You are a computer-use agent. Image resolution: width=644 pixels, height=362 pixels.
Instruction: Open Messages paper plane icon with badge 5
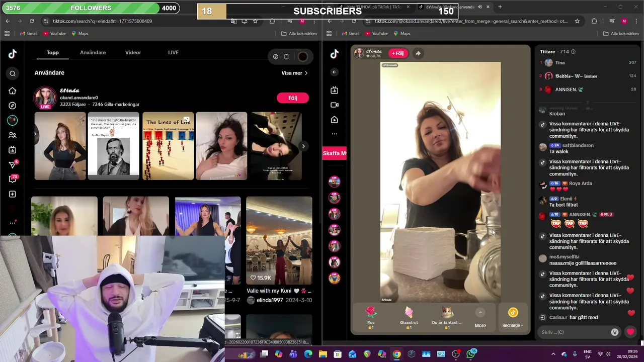tap(13, 164)
